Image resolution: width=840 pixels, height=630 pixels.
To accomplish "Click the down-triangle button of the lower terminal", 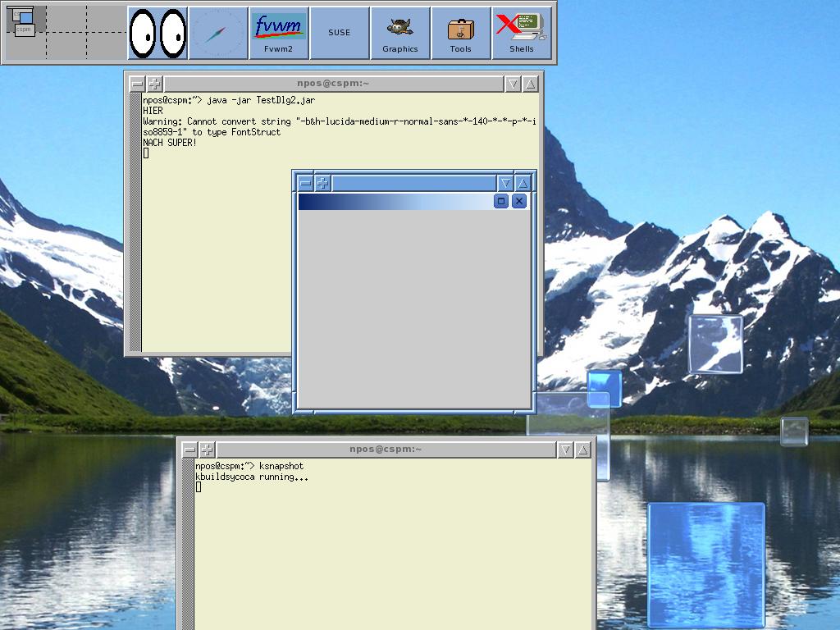I will pyautogui.click(x=565, y=450).
